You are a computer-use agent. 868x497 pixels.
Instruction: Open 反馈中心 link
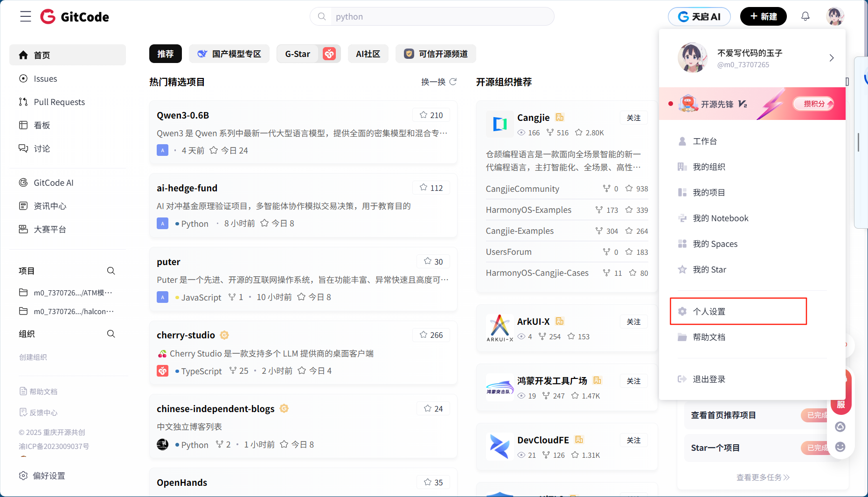pyautogui.click(x=39, y=413)
